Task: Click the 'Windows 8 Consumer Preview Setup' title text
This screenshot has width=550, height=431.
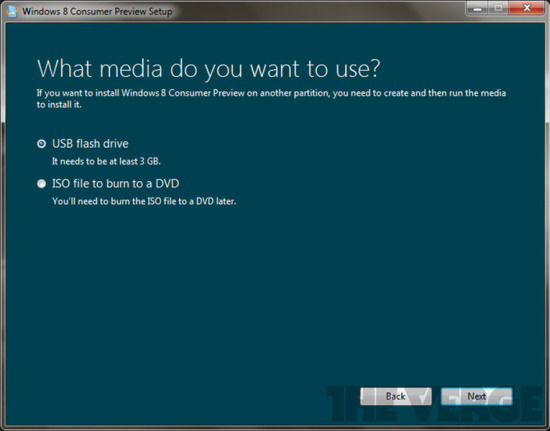Action: point(97,11)
